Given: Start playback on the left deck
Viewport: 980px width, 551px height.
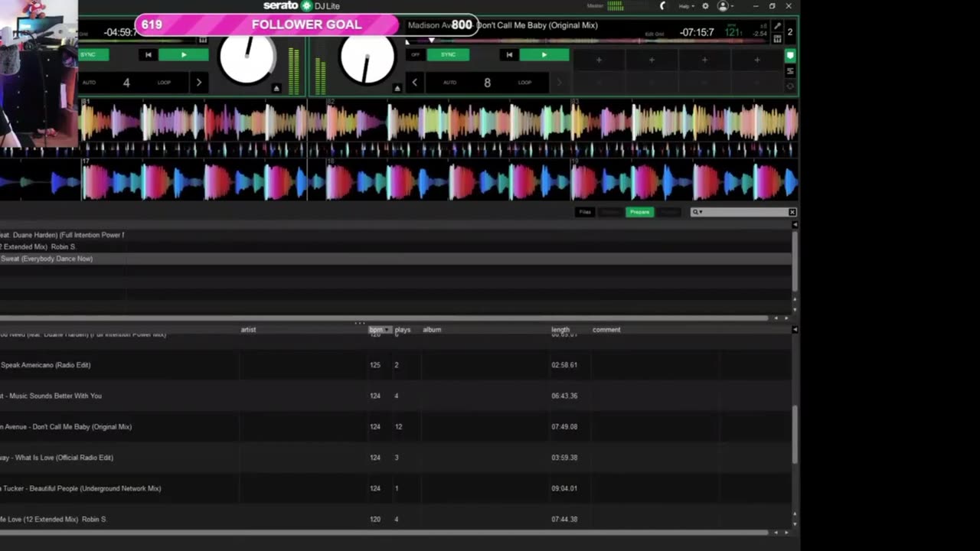Looking at the screenshot, I should tap(184, 55).
